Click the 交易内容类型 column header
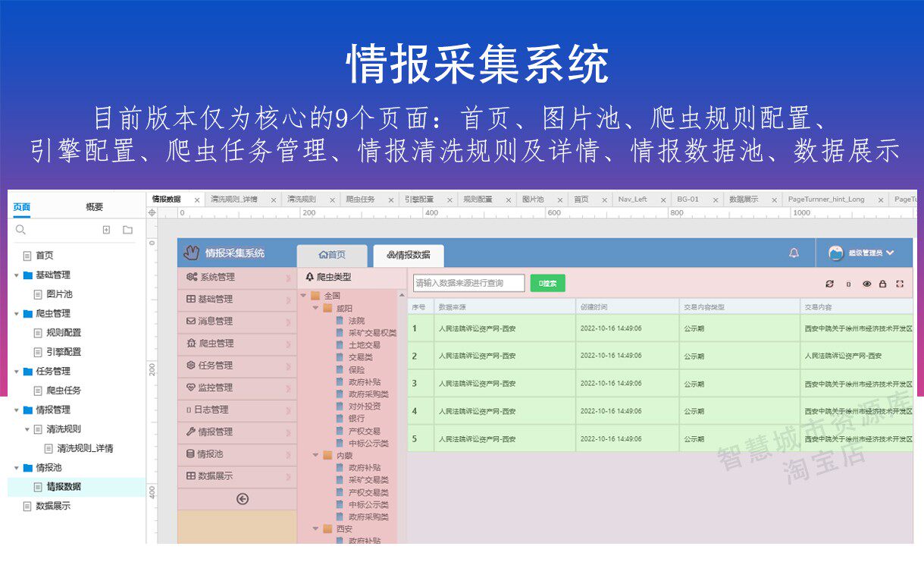 [739, 307]
